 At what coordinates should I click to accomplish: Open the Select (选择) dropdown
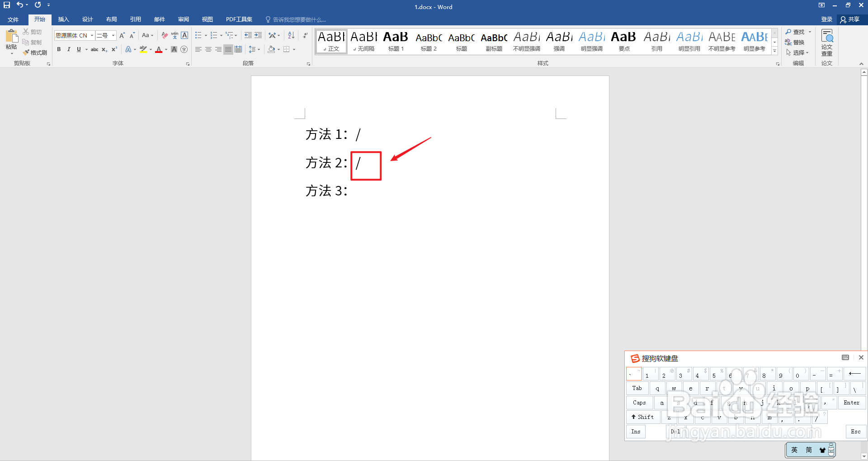coord(797,52)
